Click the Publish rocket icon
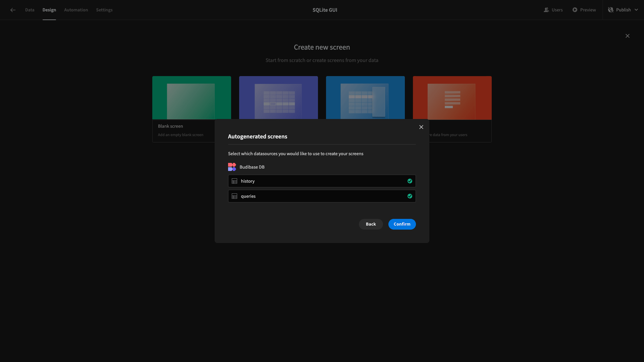This screenshot has width=644, height=362. pyautogui.click(x=611, y=10)
